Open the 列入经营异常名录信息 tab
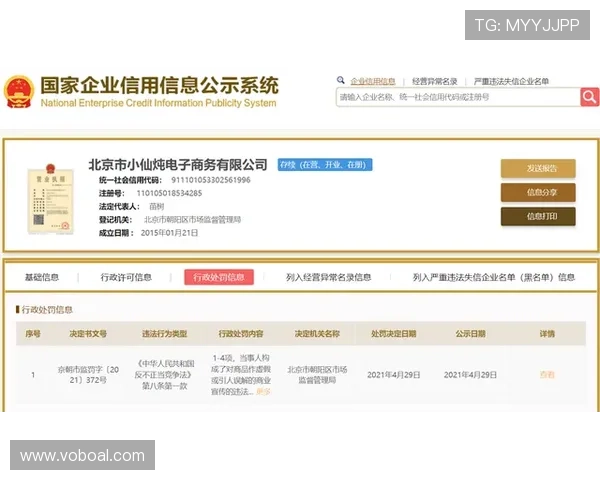600x480 pixels. click(328, 277)
